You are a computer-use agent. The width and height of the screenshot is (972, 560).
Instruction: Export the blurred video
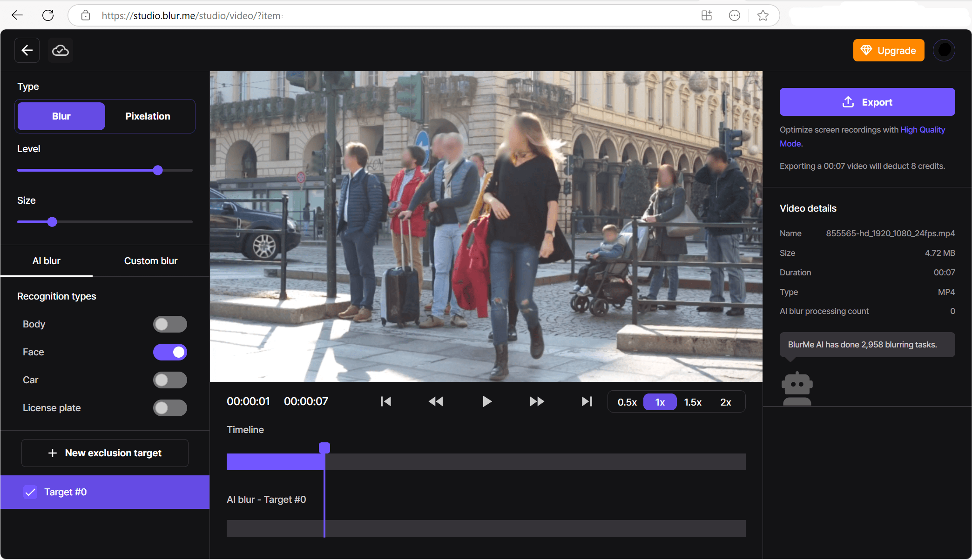point(867,102)
